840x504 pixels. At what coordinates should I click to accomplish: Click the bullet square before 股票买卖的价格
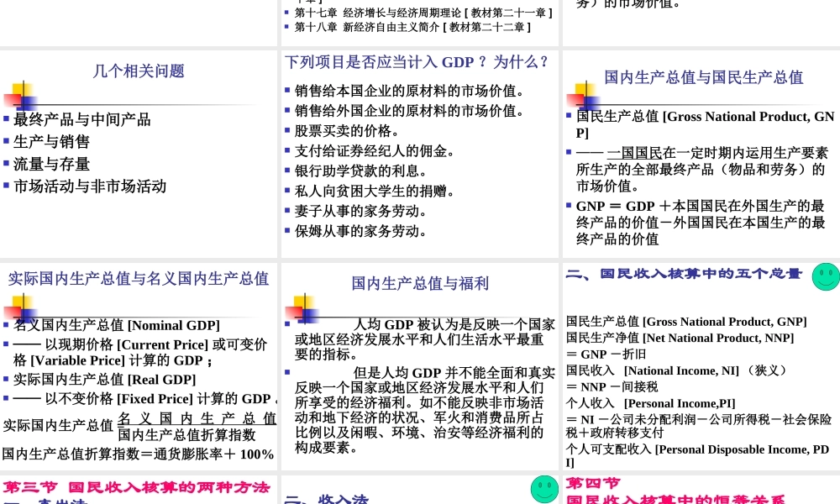point(288,130)
